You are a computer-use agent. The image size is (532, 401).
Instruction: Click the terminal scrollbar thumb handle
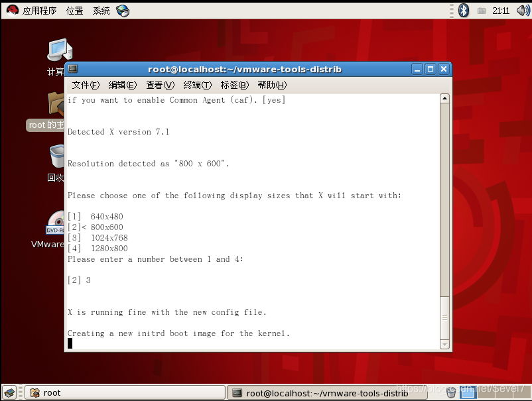tap(444, 318)
